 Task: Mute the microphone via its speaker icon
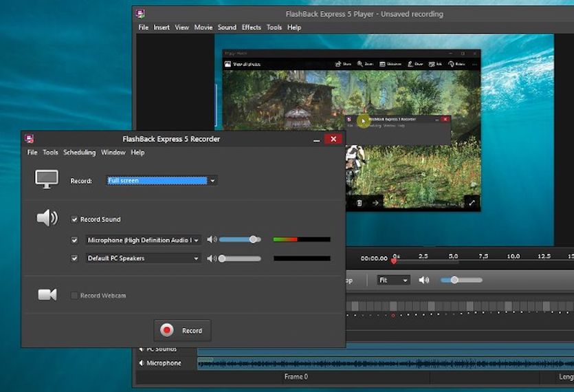pyautogui.click(x=212, y=239)
